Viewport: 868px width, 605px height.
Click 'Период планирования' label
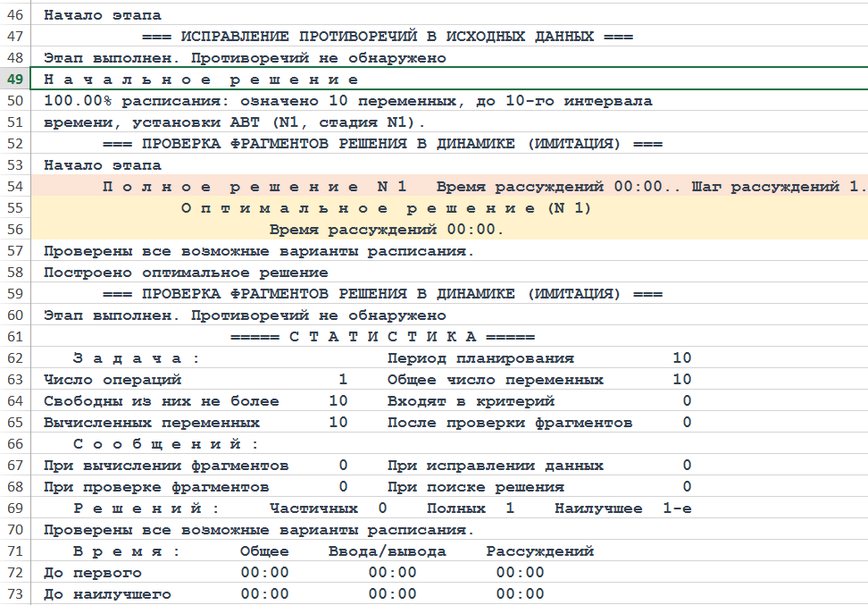(480, 358)
